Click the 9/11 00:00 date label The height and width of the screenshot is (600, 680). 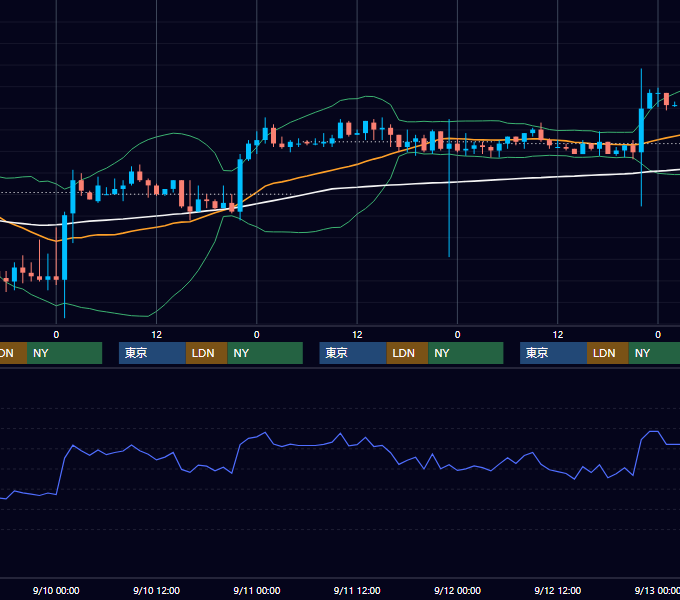click(x=257, y=590)
